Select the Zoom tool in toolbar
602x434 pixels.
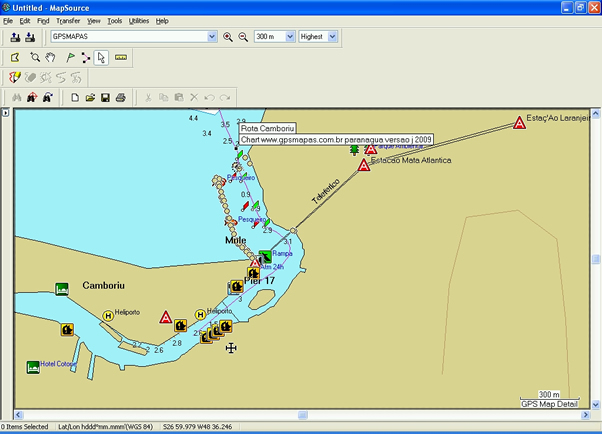(x=35, y=57)
